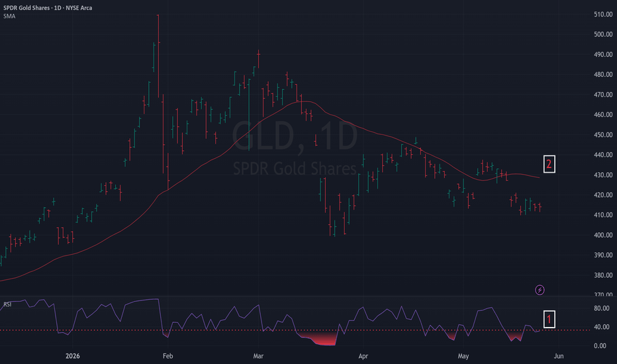Click the 380.00 price scale label
Screen dimensions: 617x364
pos(603,275)
